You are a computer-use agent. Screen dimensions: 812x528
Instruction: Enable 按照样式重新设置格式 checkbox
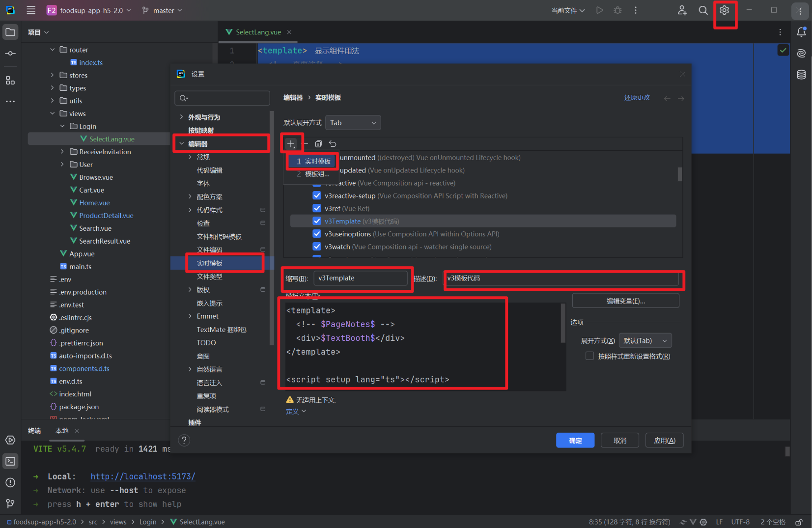pos(589,356)
